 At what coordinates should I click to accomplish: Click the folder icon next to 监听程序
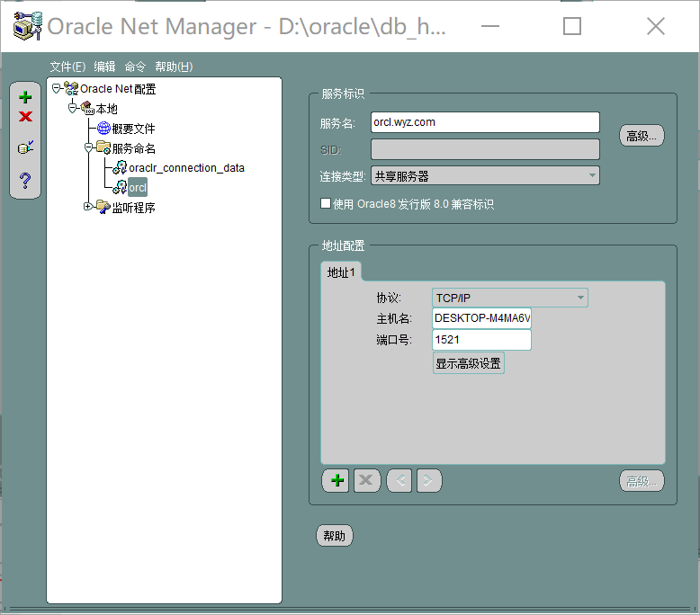pyautogui.click(x=103, y=207)
